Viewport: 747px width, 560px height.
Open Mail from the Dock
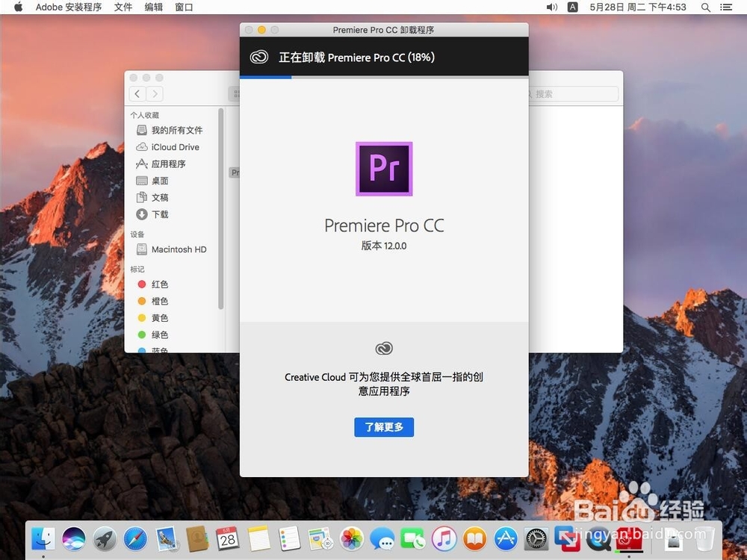167,539
